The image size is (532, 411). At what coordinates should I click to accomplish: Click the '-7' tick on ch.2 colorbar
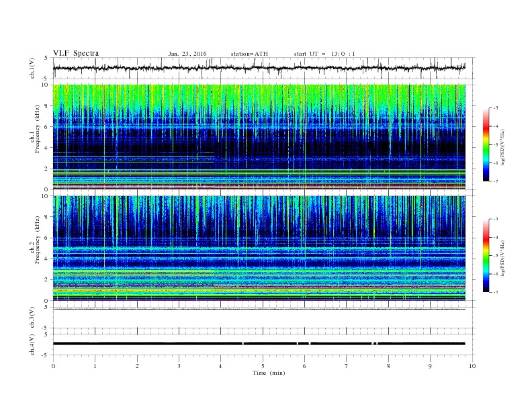496,292
